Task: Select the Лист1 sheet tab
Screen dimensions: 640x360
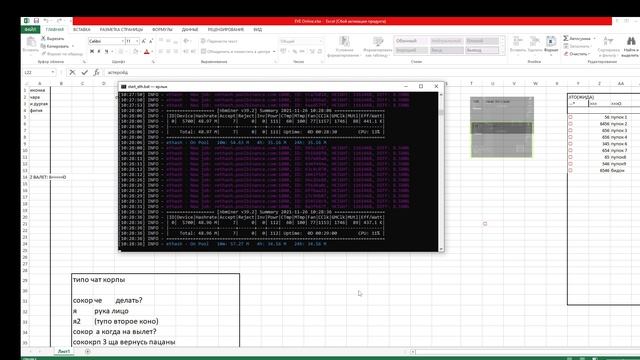Action: tap(64, 351)
